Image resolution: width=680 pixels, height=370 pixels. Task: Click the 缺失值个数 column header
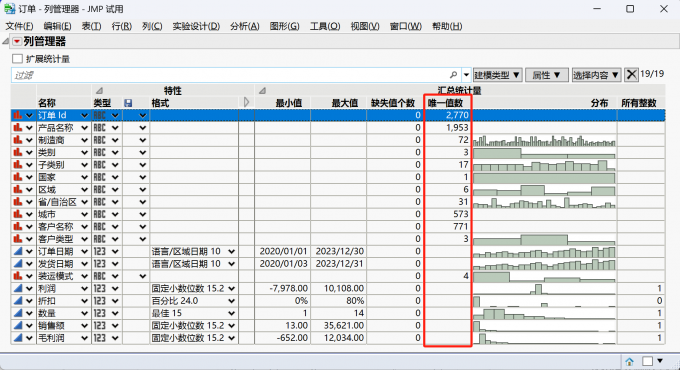point(392,103)
